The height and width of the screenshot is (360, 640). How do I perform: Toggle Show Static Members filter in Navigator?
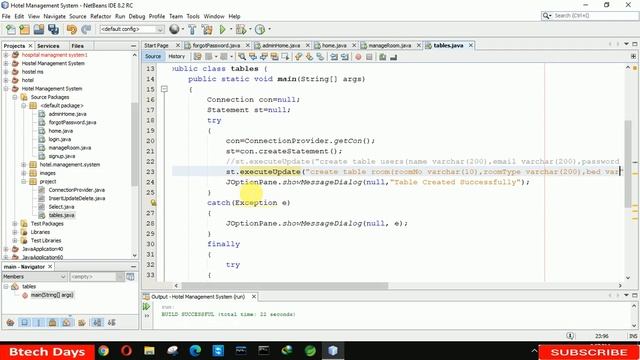click(x=39, y=323)
